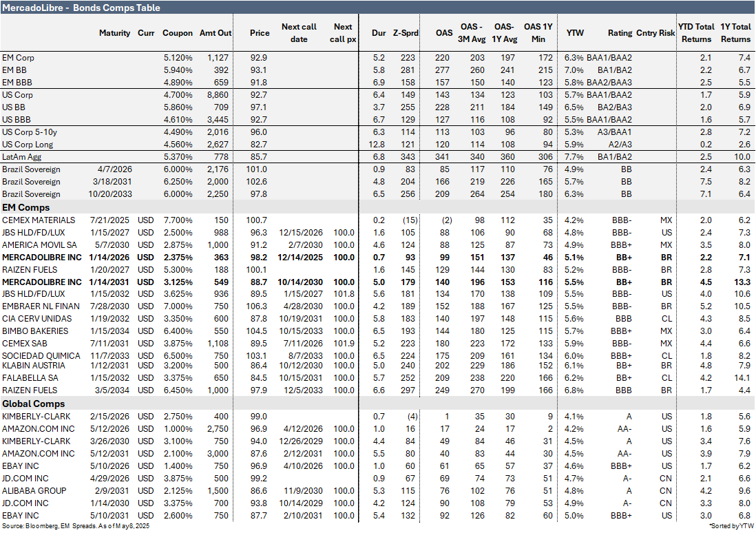Select the CEMEX SAB next call date 7/11/2026
Viewport: 756px width, 533px height.
(303, 344)
